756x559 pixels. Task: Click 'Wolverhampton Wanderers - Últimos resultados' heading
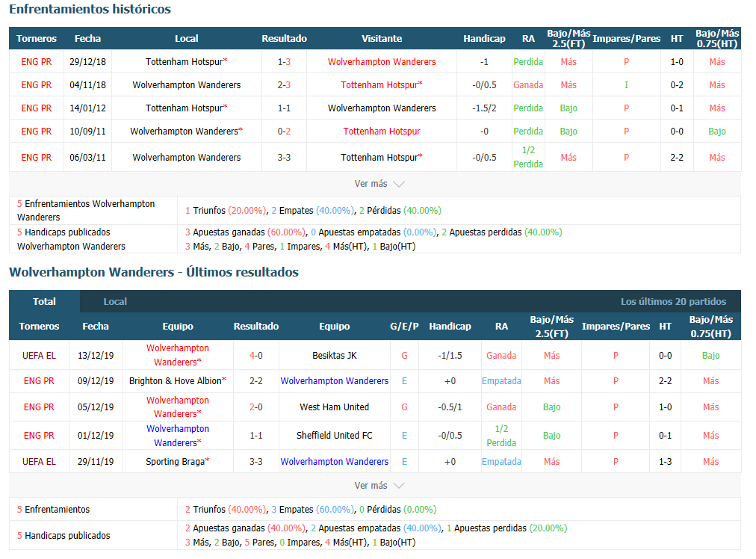pyautogui.click(x=154, y=272)
